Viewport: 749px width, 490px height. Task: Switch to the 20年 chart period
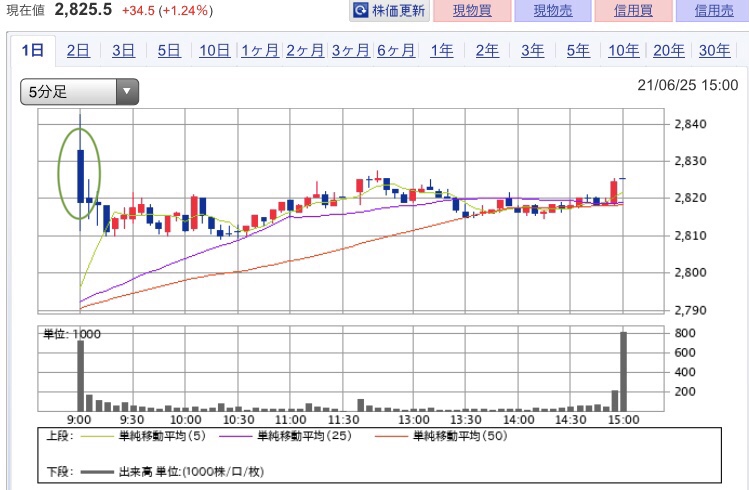click(669, 50)
